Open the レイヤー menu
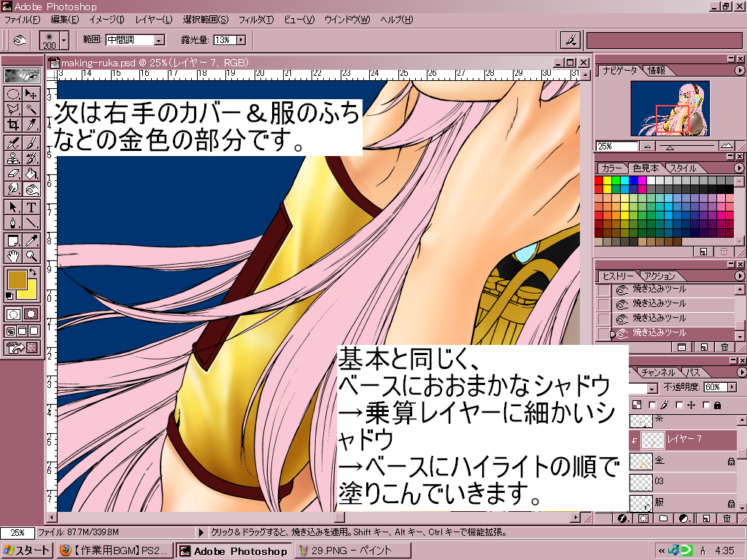This screenshot has width=747, height=560. click(153, 20)
